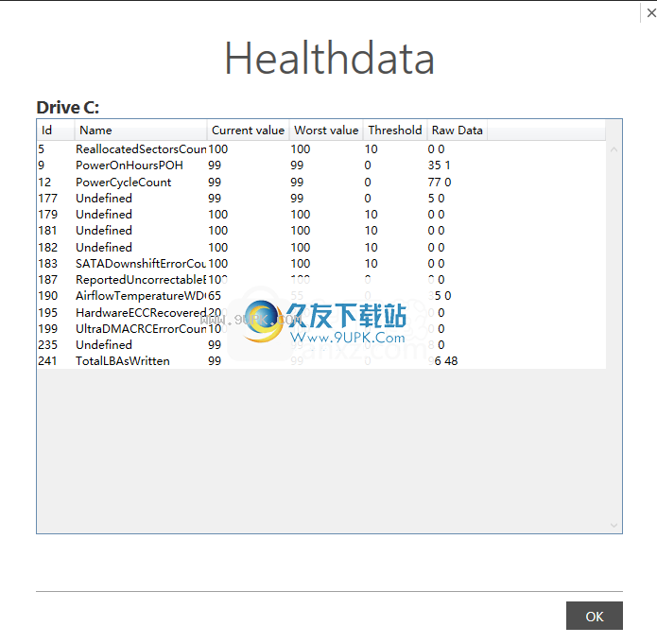This screenshot has width=657, height=644.
Task: Click the Worst value column header
Action: click(x=326, y=131)
